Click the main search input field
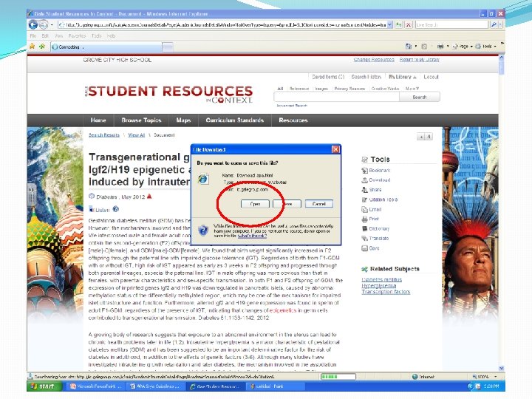This screenshot has width=532, height=399. [337, 97]
